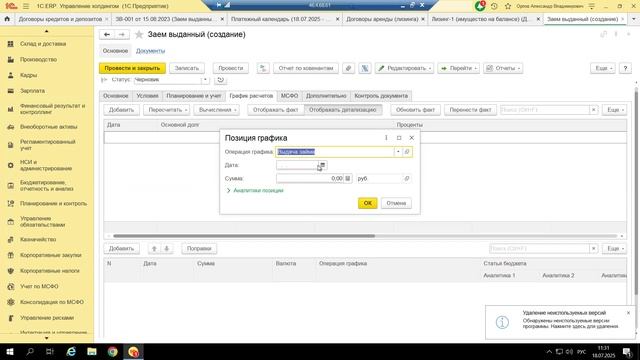Switch to Планирование и учет tab
This screenshot has width=640, height=360.
pyautogui.click(x=193, y=96)
